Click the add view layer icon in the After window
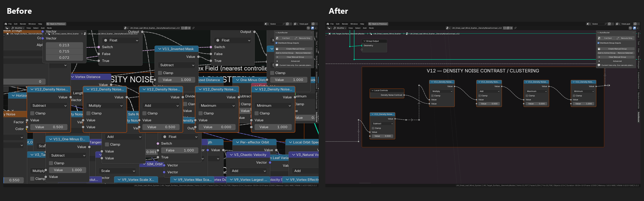 click(635, 24)
